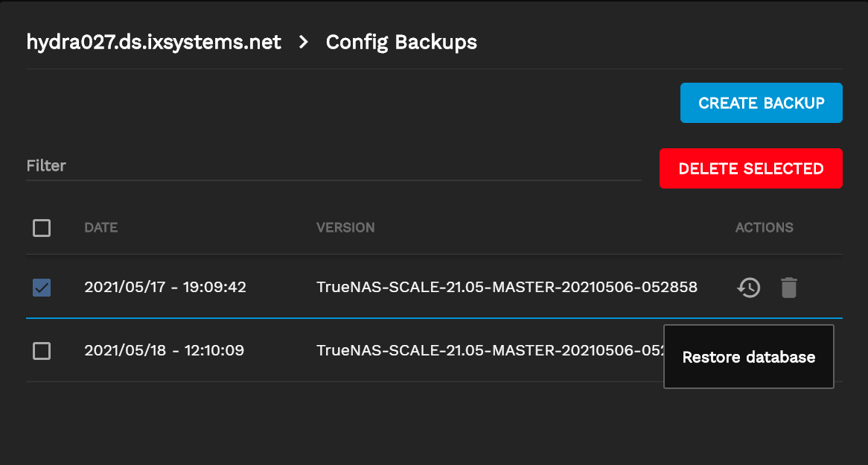Click the trash icon for 2021/05/17 backup
868x465 pixels.
click(789, 288)
